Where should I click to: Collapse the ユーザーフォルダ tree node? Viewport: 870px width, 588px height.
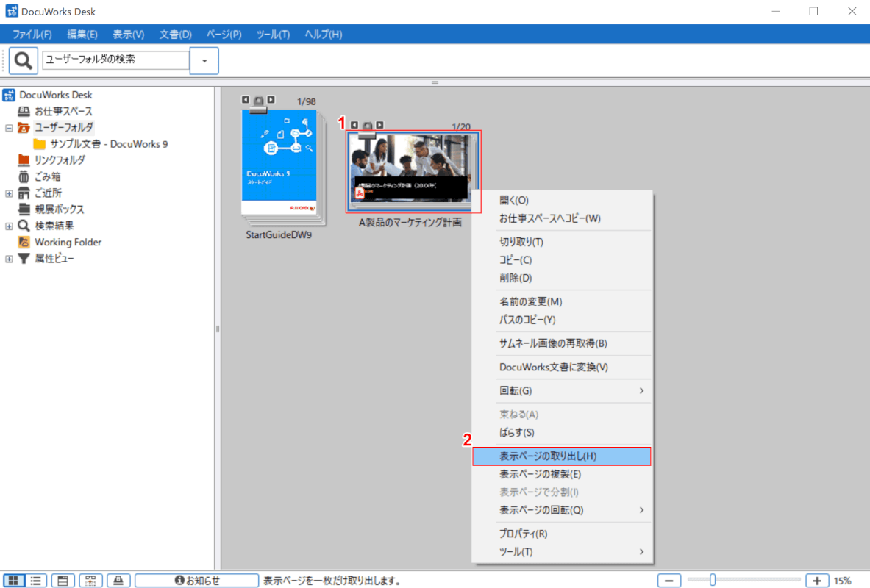point(9,128)
